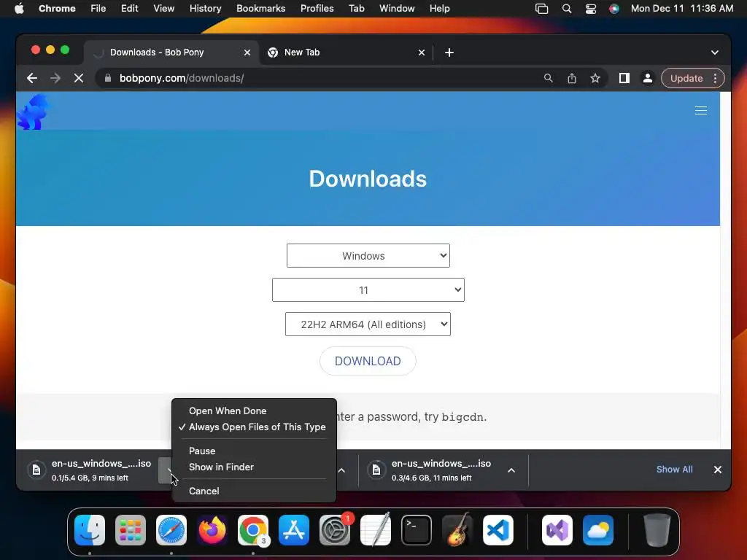Open the Windows OS dropdown
Viewport: 747px width, 560px height.
click(x=368, y=256)
